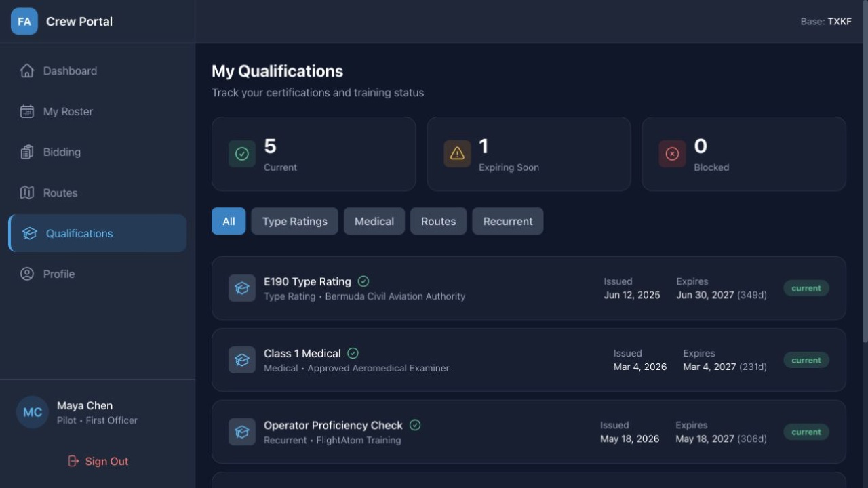Click E190 Type Rating title
The image size is (868, 488).
pos(307,281)
